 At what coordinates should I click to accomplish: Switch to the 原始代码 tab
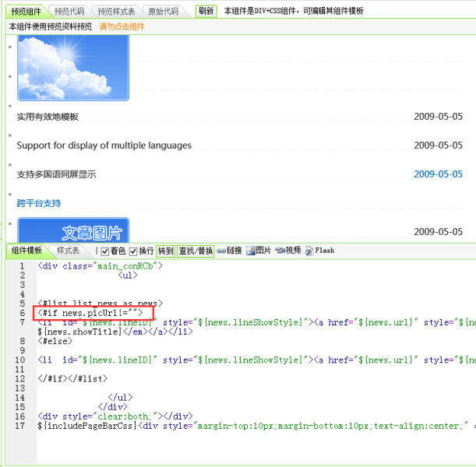click(163, 12)
